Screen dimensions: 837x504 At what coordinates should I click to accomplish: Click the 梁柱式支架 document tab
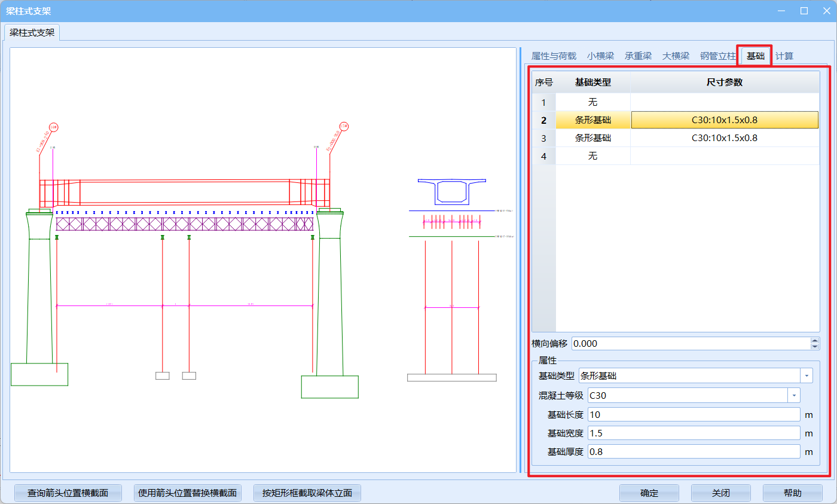pos(32,32)
